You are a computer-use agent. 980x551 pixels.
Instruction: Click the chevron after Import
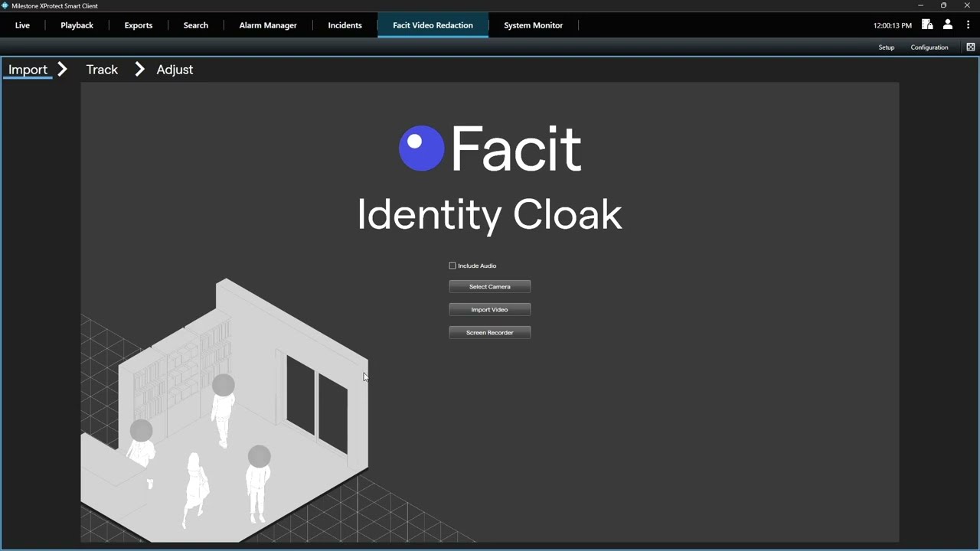click(x=63, y=69)
